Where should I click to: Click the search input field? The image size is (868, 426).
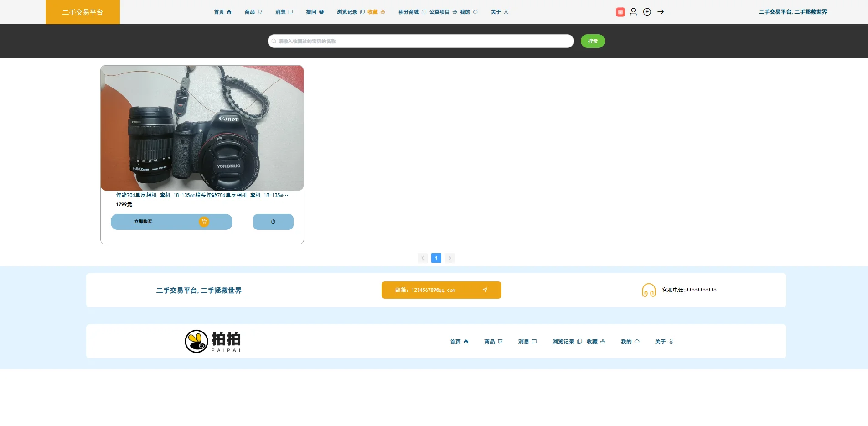419,41
